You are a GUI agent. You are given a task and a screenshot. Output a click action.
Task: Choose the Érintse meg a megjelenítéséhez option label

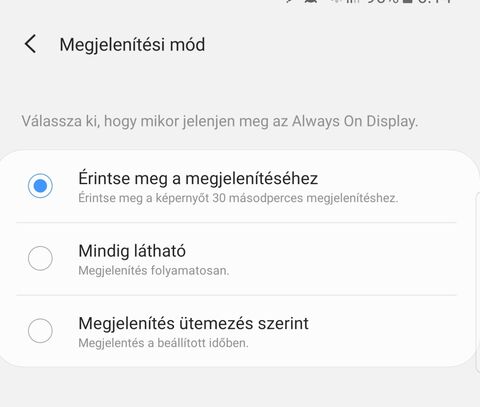click(198, 179)
